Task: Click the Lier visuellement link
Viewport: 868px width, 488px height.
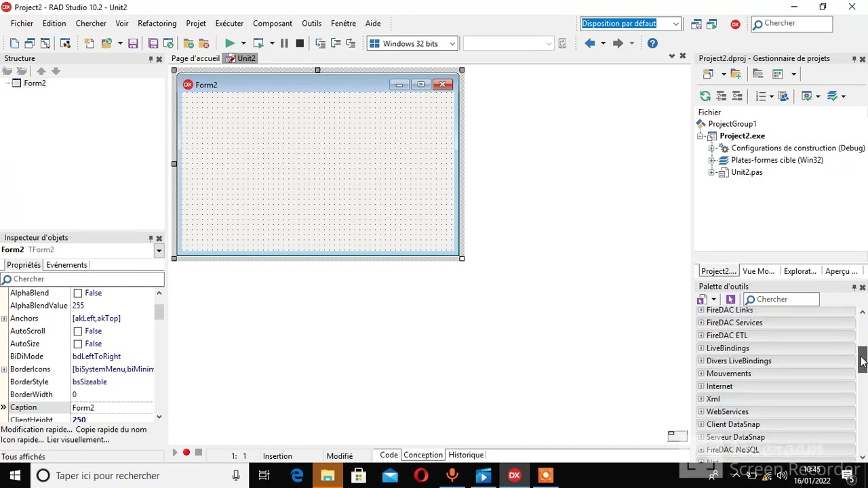Action: (78, 440)
